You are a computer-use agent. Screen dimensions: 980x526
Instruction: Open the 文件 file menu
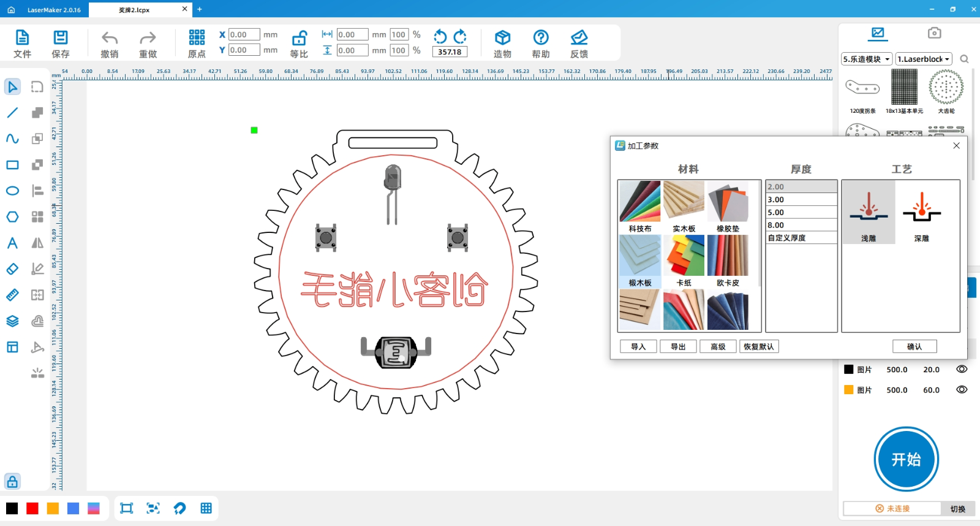22,44
